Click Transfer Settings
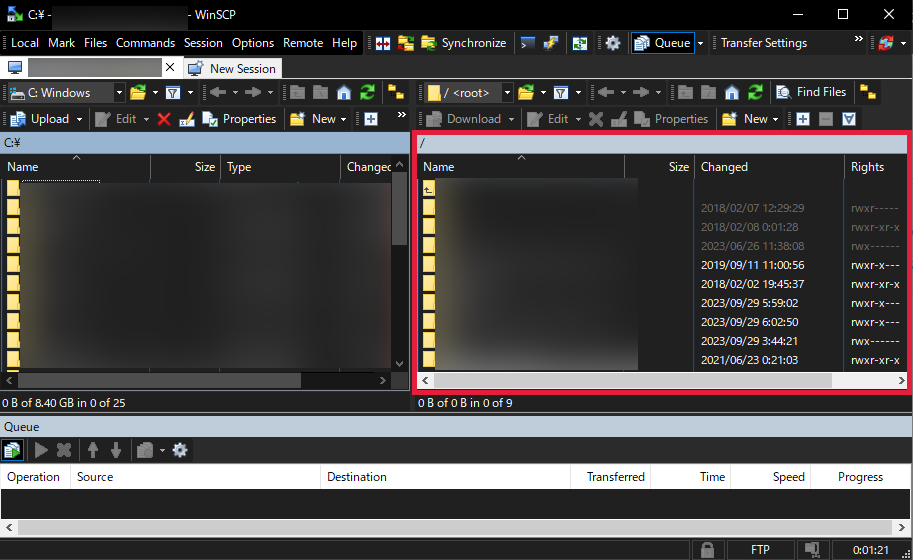Viewport: 913px width, 560px height. coord(763,43)
